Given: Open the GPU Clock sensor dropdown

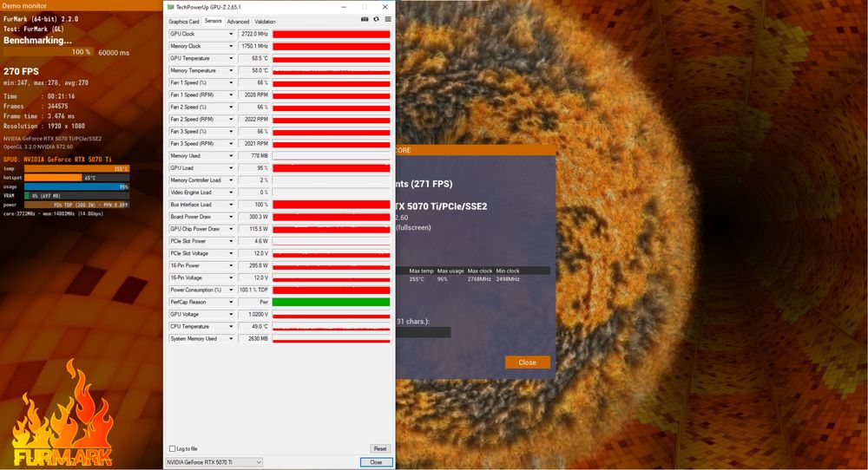Looking at the screenshot, I should 231,34.
